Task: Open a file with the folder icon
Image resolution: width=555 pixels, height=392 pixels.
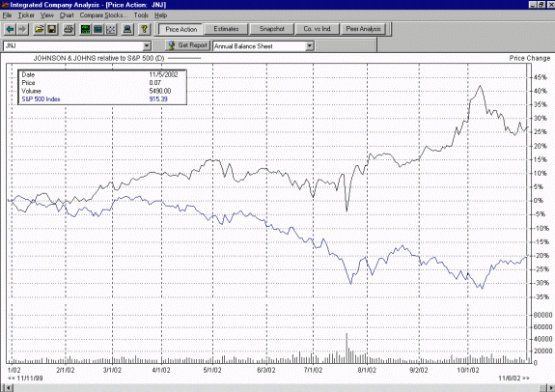Action: 39,29
